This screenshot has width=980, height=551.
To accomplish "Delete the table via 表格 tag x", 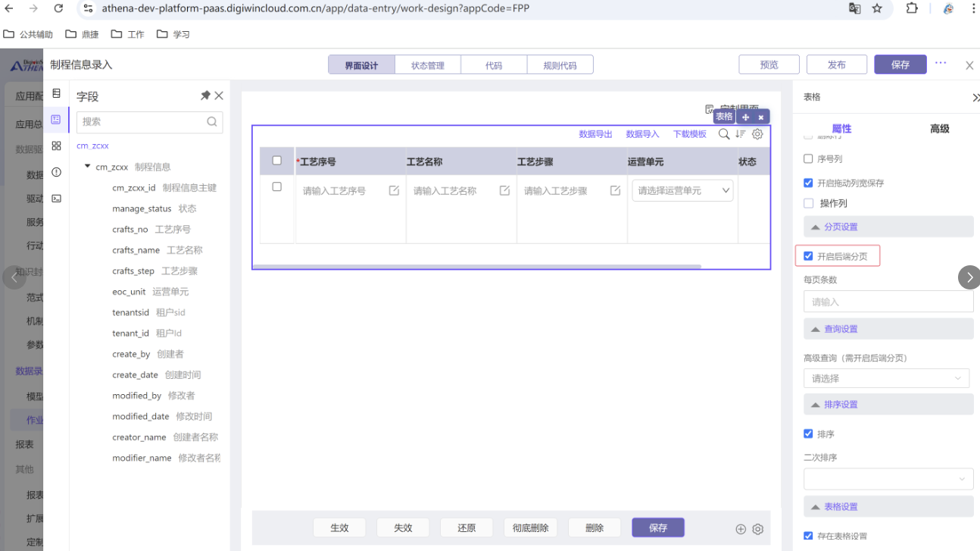I will point(761,117).
